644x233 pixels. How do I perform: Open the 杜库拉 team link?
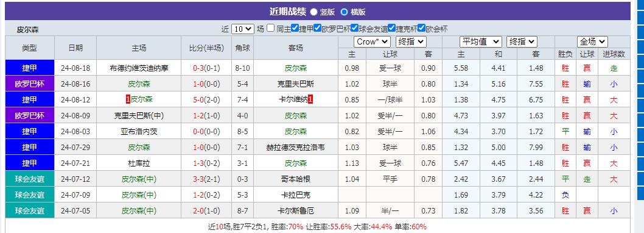point(139,163)
